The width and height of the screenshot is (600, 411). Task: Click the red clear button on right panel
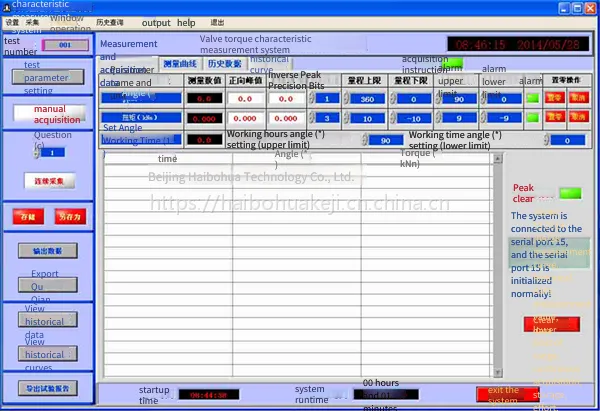point(551,324)
